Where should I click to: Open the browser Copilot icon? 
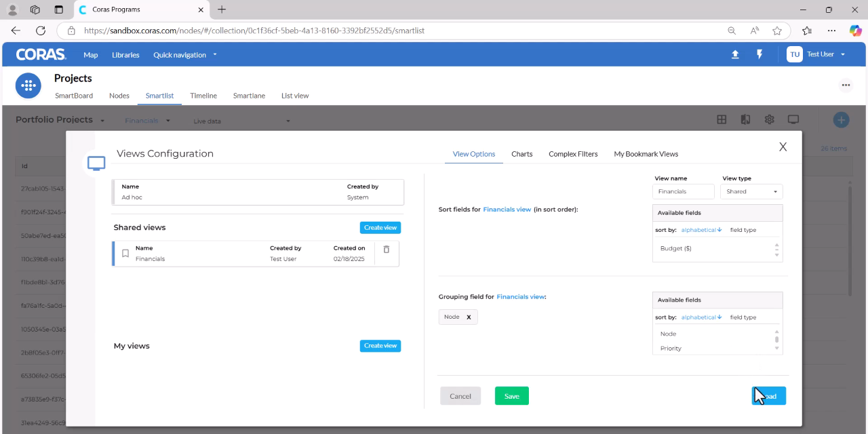855,31
